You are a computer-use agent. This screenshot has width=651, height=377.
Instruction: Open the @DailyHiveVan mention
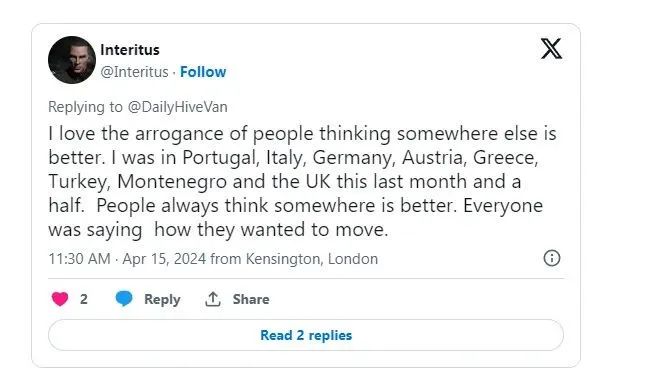point(178,107)
